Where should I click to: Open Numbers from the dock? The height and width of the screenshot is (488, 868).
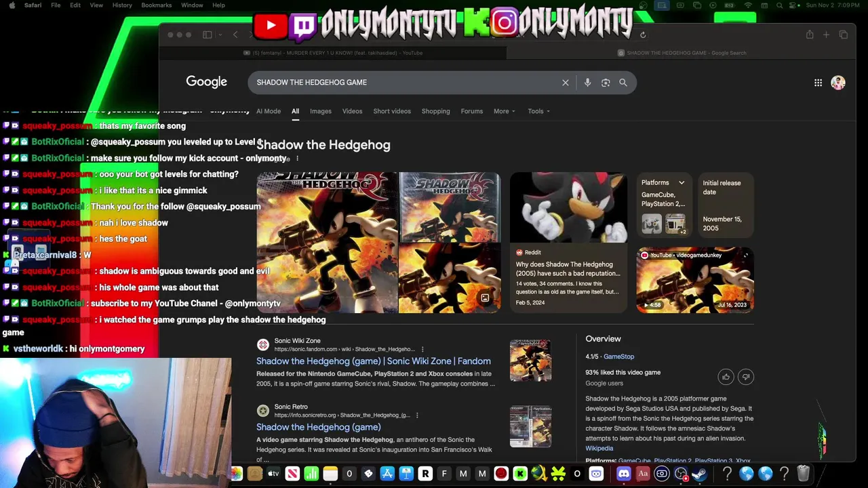pos(311,474)
